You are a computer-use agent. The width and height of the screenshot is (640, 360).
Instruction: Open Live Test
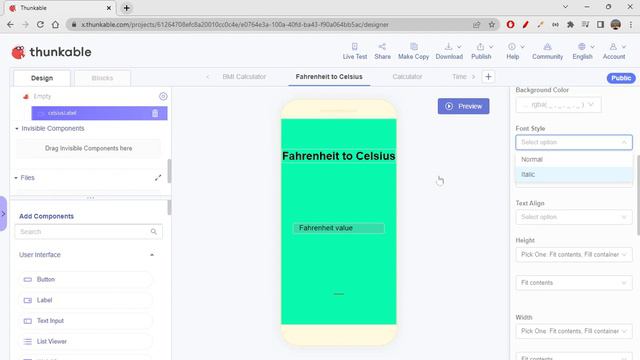tap(355, 51)
